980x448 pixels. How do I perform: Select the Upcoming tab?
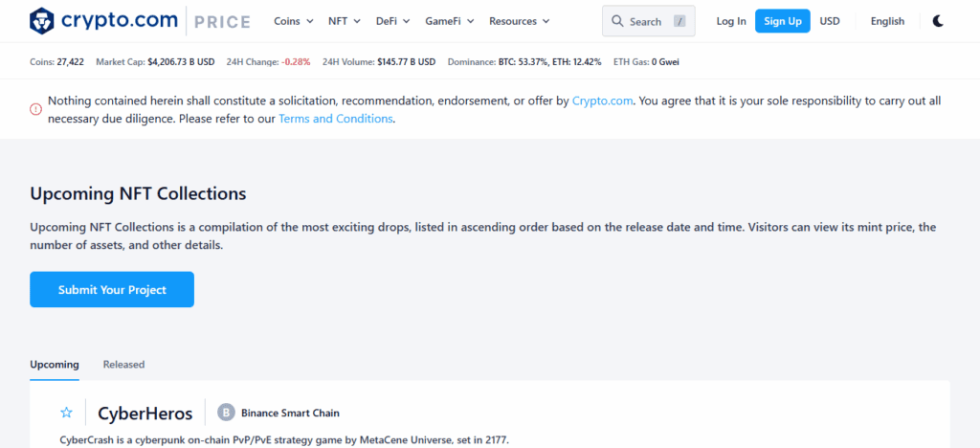[55, 365]
